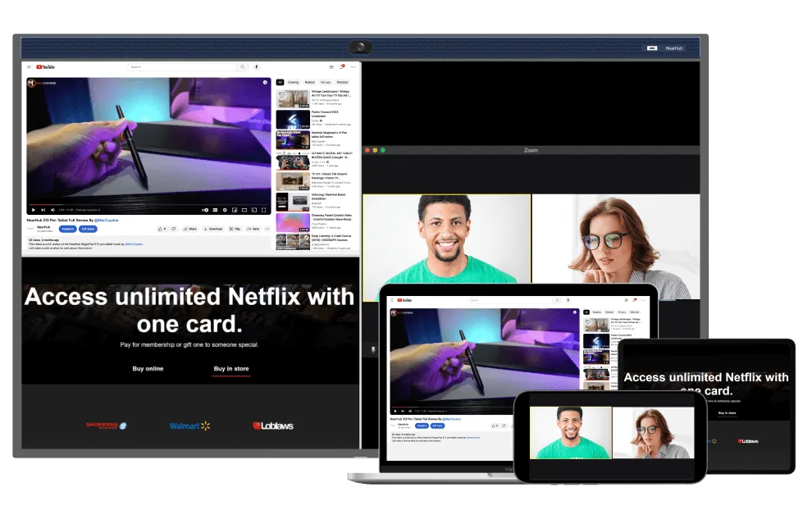Select 'Buy online' tab on large display Netflix page

pyautogui.click(x=148, y=369)
